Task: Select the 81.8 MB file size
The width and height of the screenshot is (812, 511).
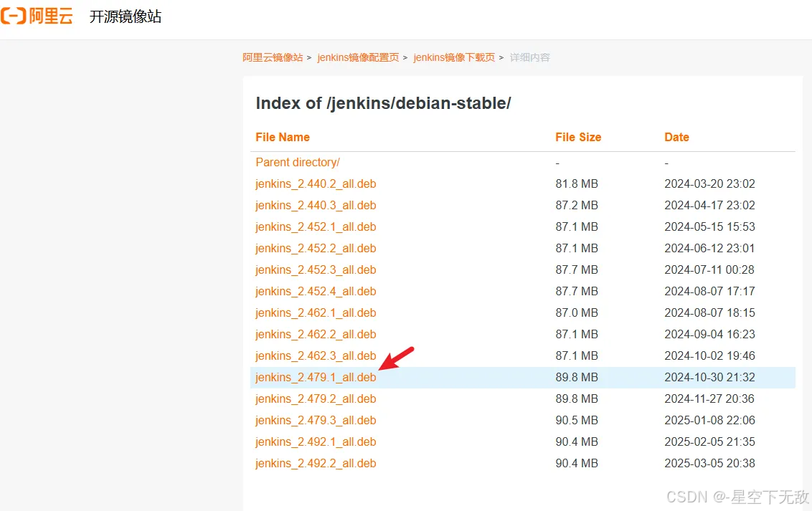Action: [x=577, y=183]
